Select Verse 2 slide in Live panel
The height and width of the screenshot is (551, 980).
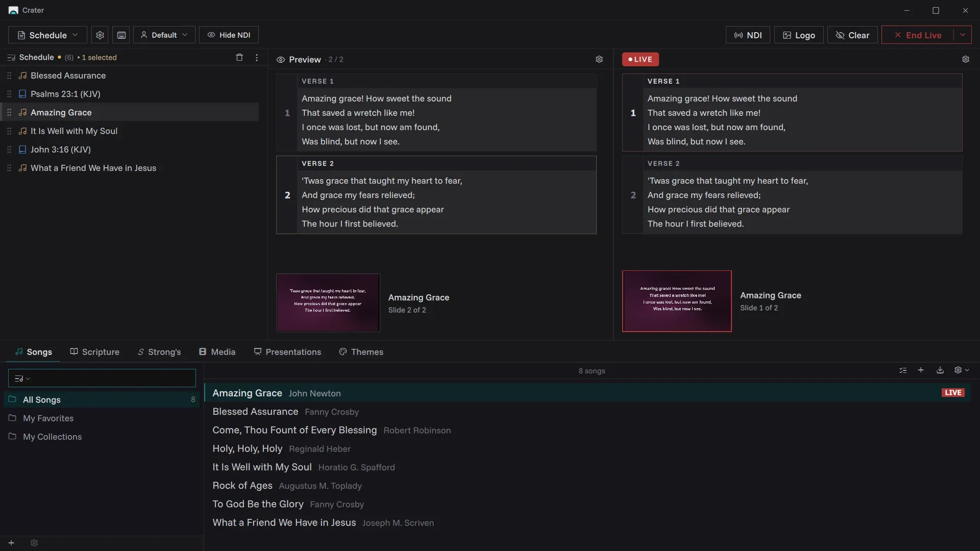(792, 195)
